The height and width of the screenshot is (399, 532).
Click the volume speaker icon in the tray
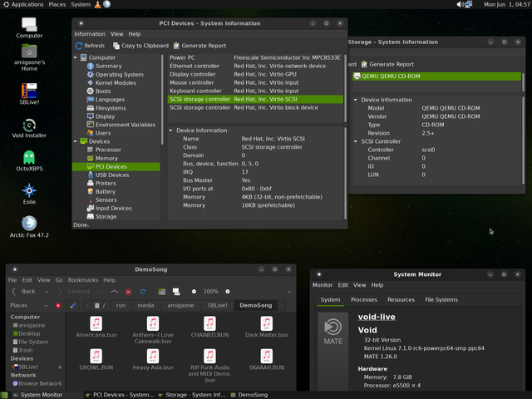coord(460,4)
